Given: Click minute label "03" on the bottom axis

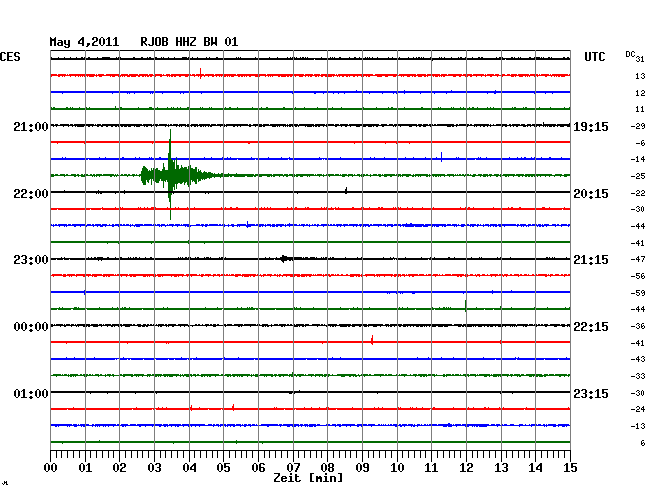Looking at the screenshot, I should pyautogui.click(x=154, y=468).
